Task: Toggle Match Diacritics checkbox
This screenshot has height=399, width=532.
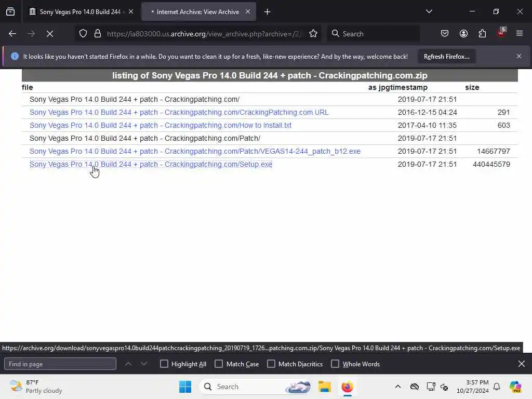Action: point(271,364)
